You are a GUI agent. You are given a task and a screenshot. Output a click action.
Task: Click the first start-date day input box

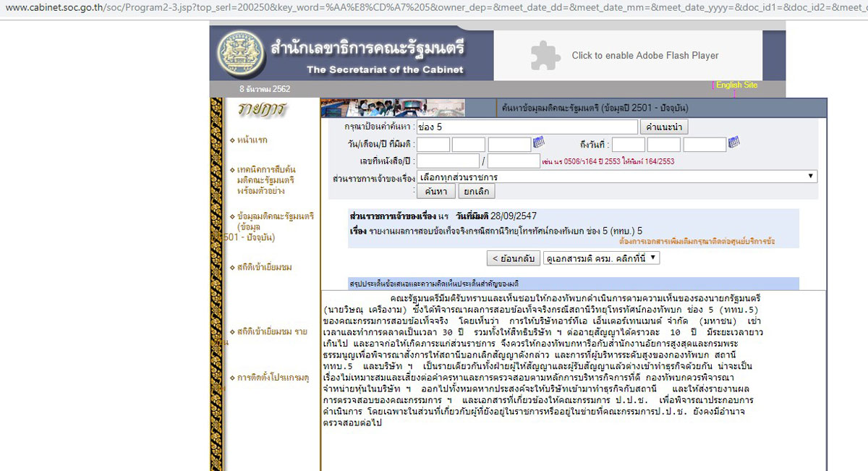(x=432, y=145)
